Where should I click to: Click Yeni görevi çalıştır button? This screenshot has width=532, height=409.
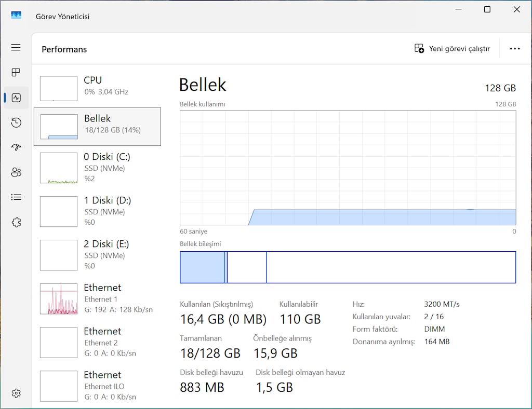click(x=453, y=48)
